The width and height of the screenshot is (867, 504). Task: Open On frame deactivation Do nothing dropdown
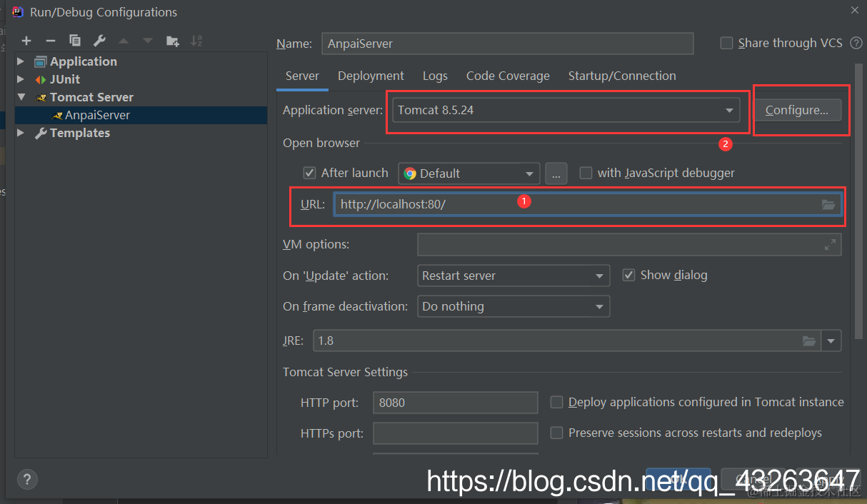[x=513, y=306]
